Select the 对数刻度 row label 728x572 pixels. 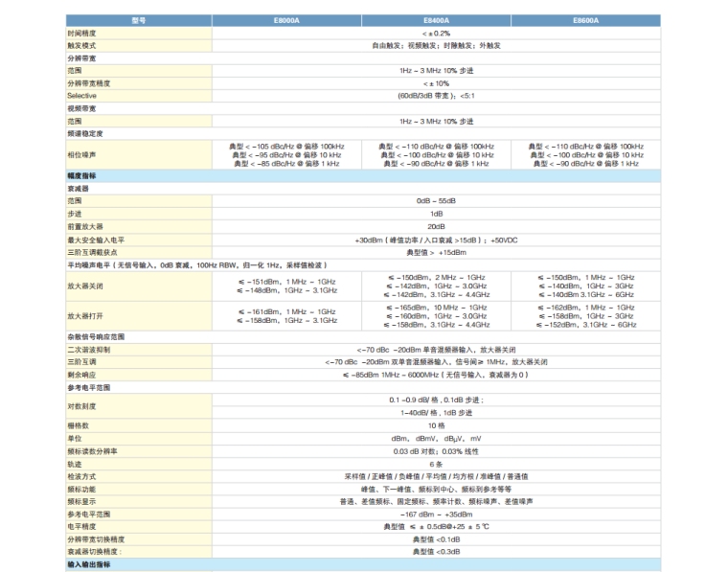coord(81,405)
